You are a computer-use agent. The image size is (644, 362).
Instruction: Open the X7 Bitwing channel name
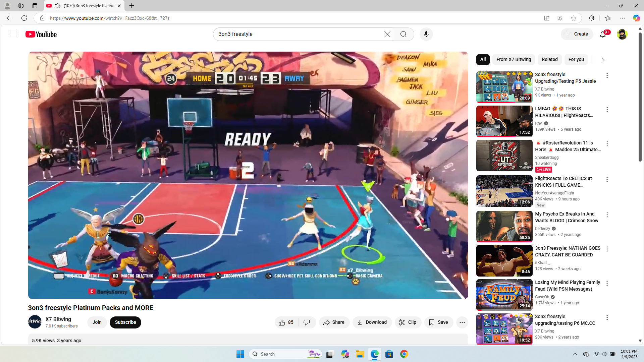coord(58,319)
